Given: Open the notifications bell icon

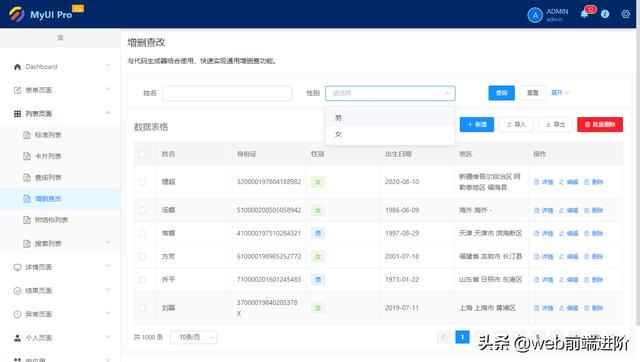Looking at the screenshot, I should [584, 14].
